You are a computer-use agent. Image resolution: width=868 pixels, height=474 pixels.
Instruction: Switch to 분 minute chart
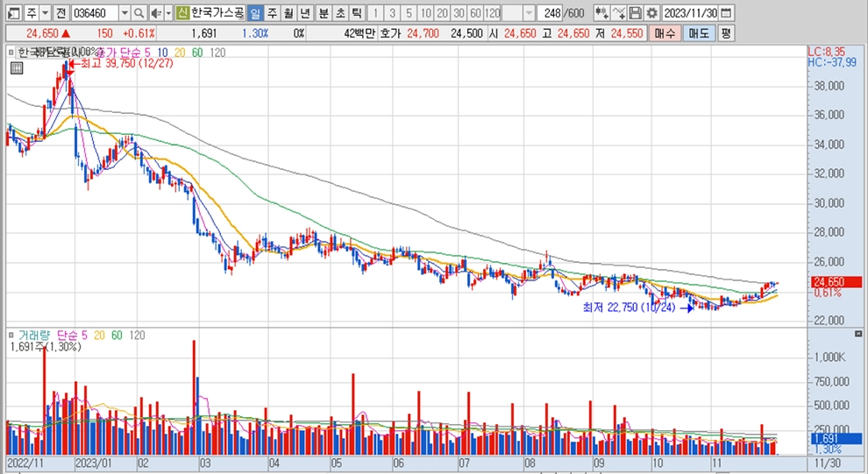(324, 13)
